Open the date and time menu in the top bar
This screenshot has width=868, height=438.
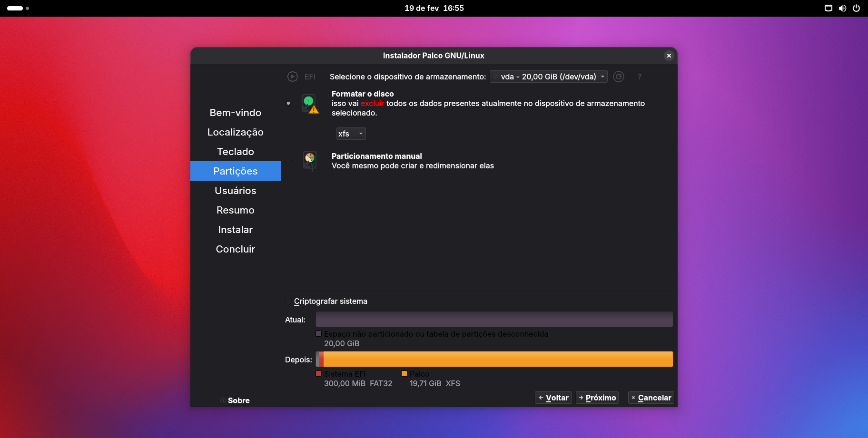point(434,8)
